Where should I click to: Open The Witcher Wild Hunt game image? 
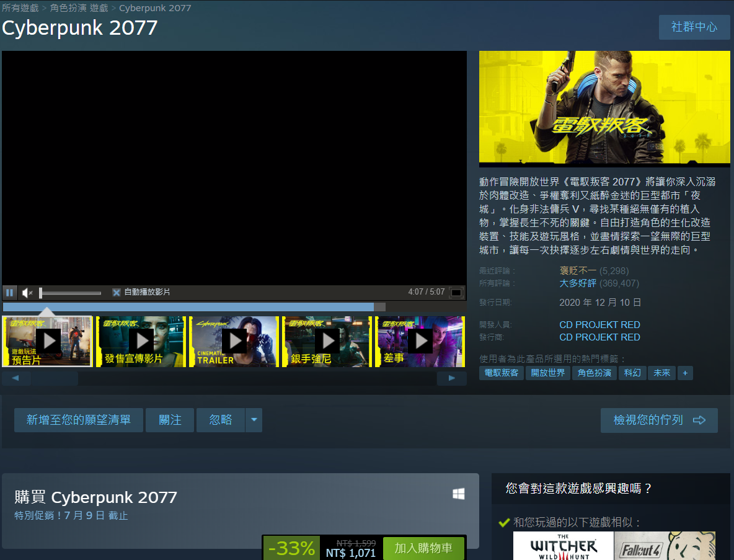click(563, 546)
